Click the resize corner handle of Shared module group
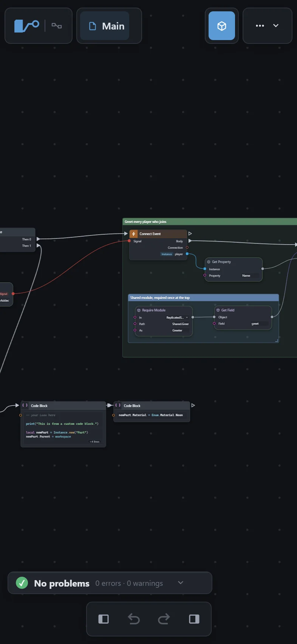 coord(277,341)
